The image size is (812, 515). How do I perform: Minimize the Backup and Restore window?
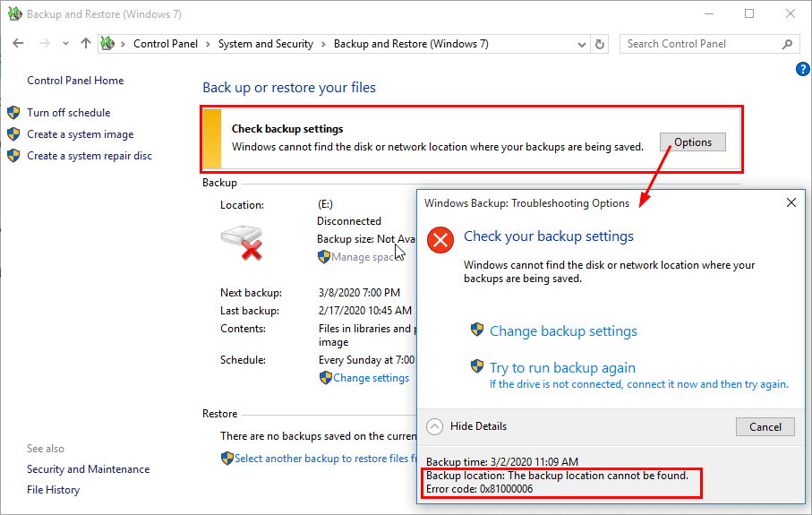[709, 14]
